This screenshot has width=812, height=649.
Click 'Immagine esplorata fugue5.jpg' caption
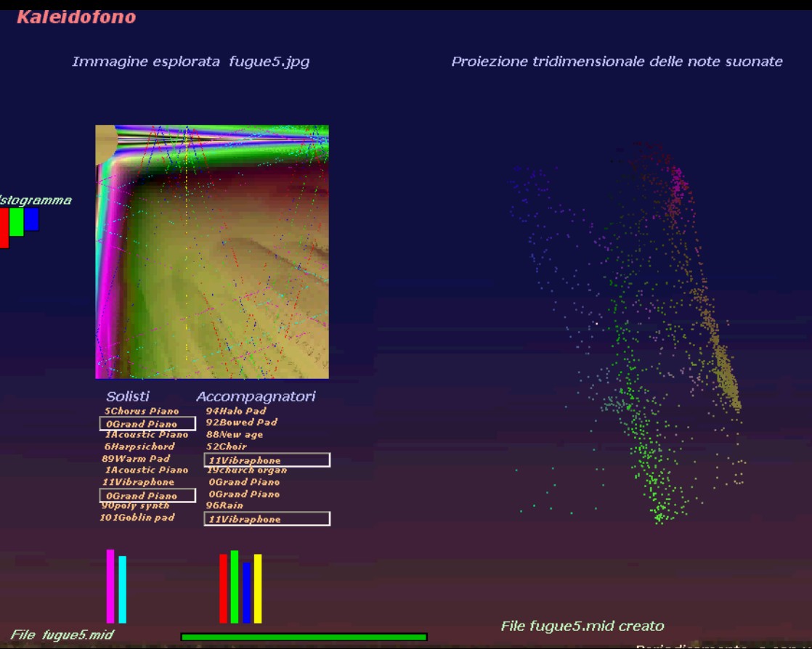(x=190, y=62)
